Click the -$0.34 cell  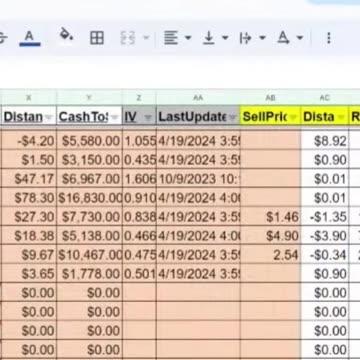click(x=325, y=255)
